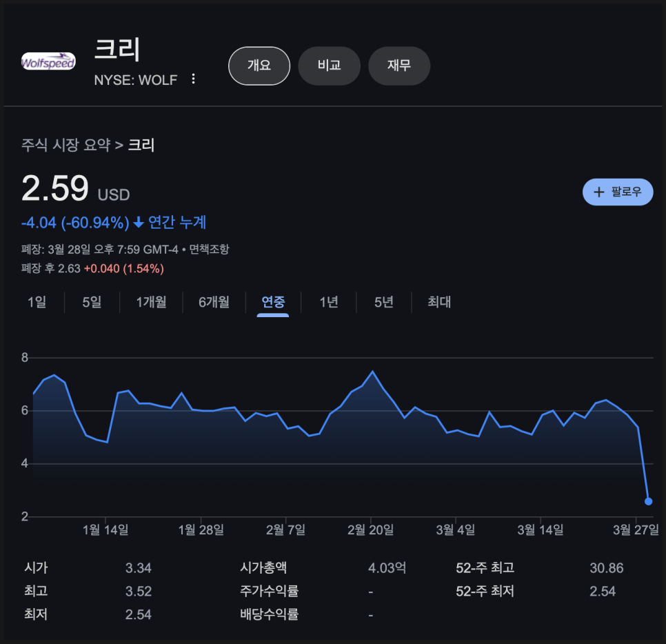The height and width of the screenshot is (644, 666).
Task: Click the 1월 28일 axis date label
Action: (201, 530)
